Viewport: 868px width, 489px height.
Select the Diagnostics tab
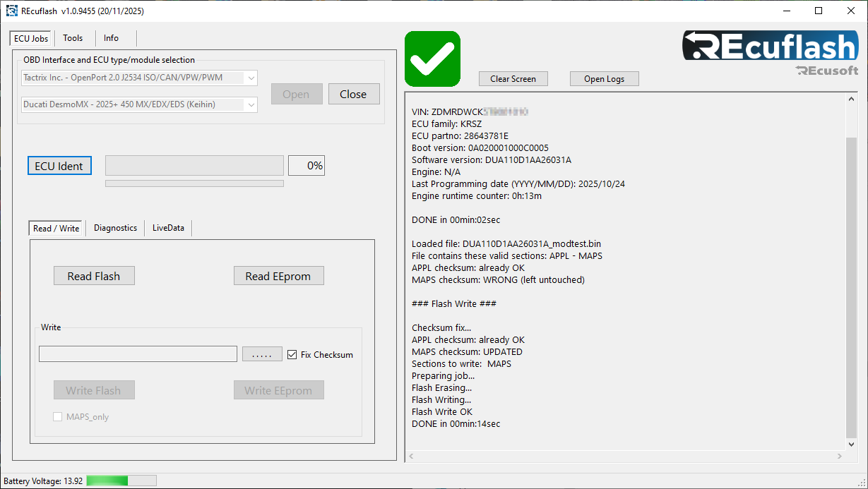tap(115, 228)
